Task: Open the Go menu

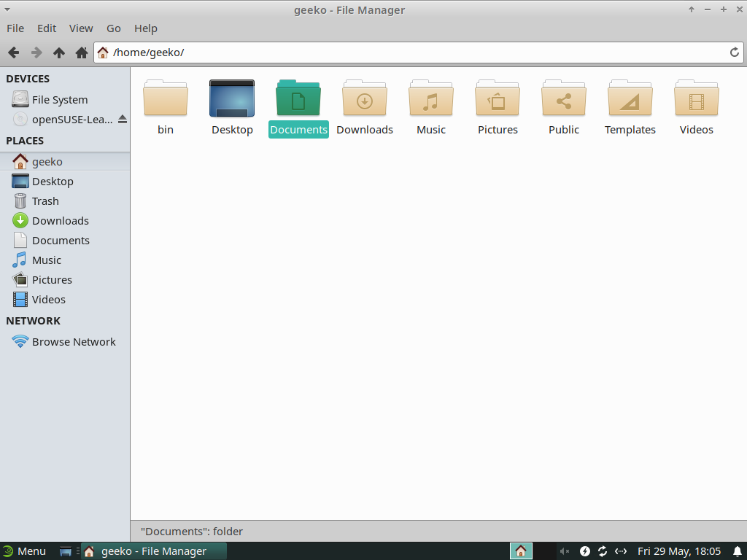Action: [x=114, y=28]
